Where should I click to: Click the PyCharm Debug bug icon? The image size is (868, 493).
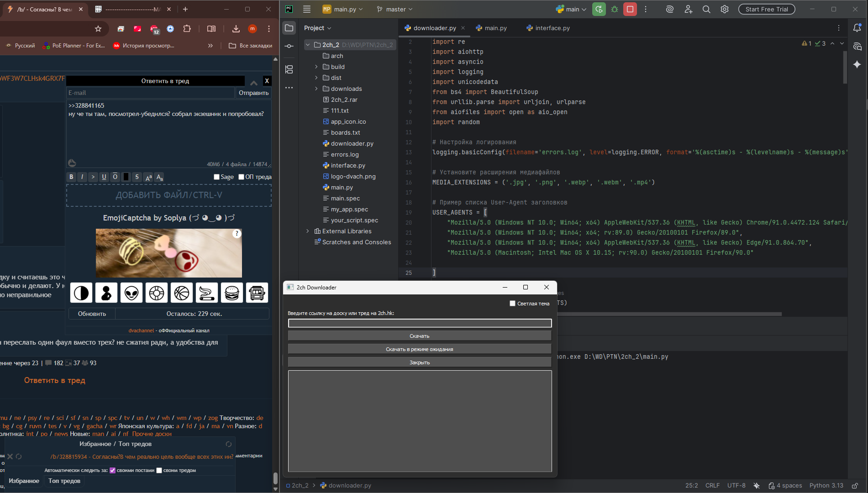pos(615,9)
